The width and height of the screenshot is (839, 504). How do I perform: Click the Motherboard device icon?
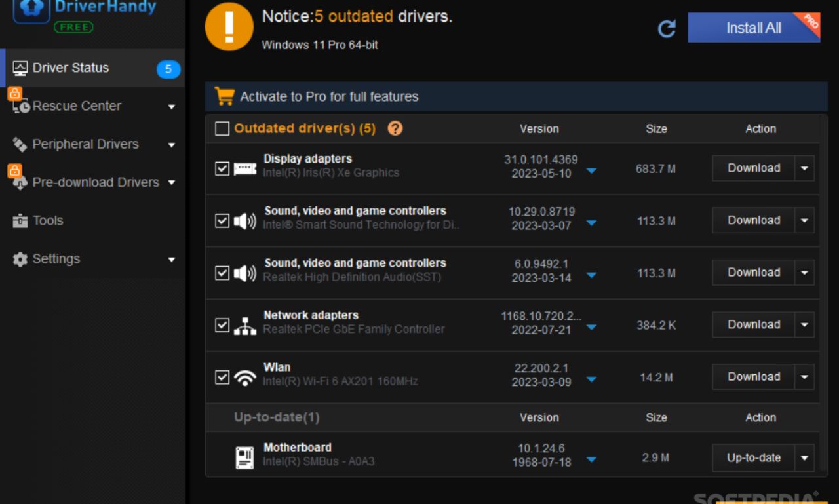244,457
